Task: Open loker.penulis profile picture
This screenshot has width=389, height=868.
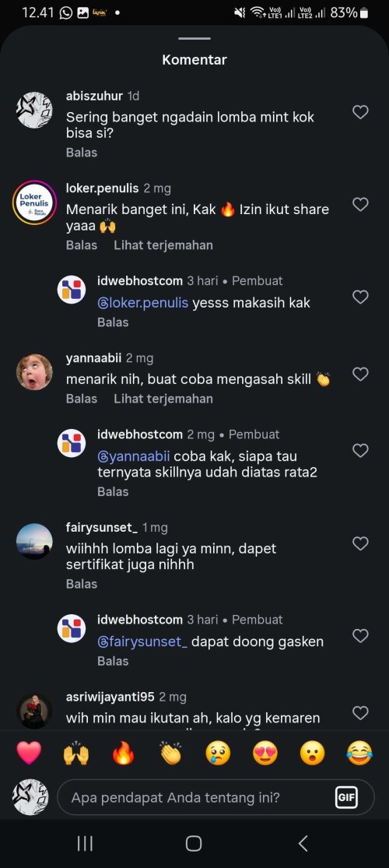Action: point(34,202)
